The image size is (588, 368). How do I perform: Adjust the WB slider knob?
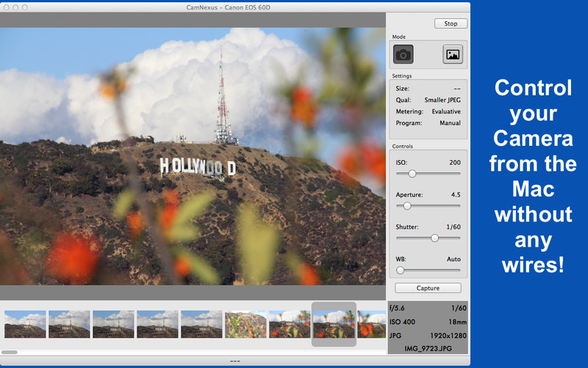[x=400, y=270]
